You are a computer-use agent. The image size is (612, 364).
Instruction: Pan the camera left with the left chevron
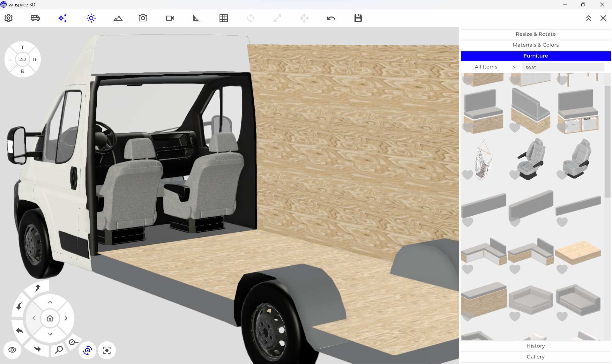[x=34, y=318]
